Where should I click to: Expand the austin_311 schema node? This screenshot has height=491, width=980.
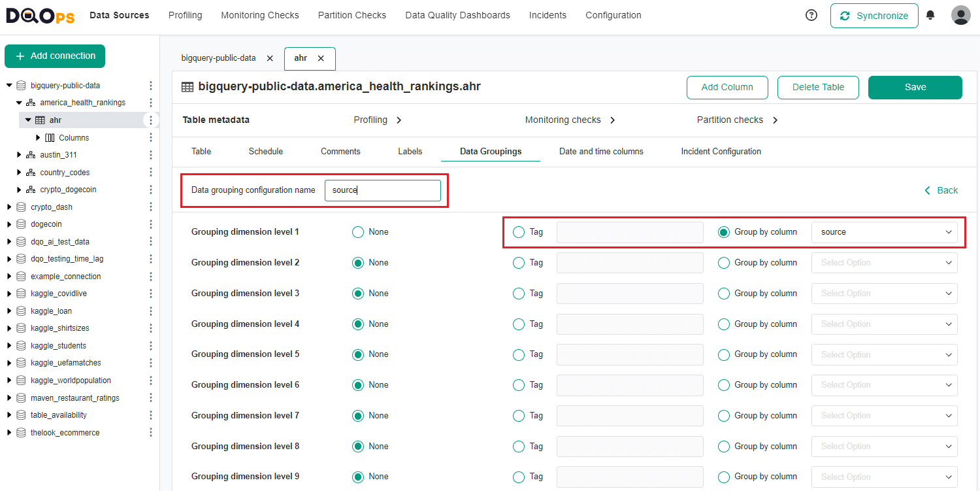(19, 155)
